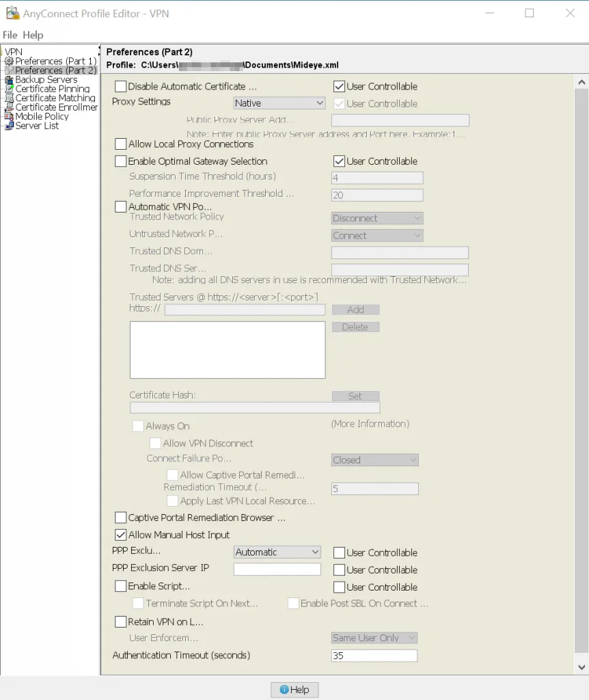Open the File menu
This screenshot has height=700, width=589.
coord(10,35)
